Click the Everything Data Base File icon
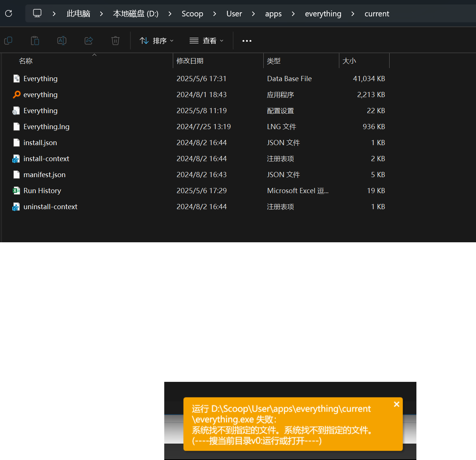Viewport: 476px width, 460px height. pos(16,79)
